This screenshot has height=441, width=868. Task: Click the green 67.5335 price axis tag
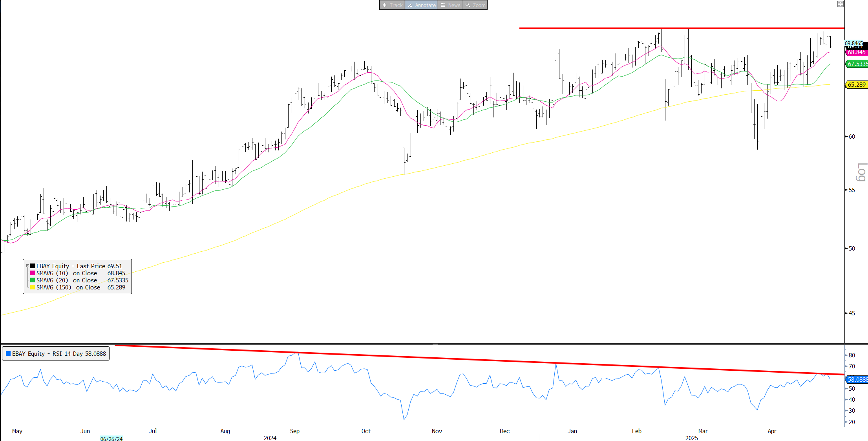[x=857, y=64]
